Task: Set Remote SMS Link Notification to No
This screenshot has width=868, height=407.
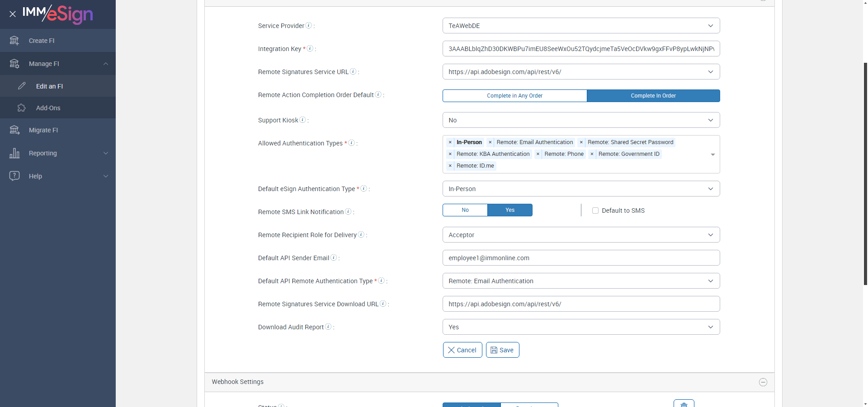Action: click(x=465, y=210)
